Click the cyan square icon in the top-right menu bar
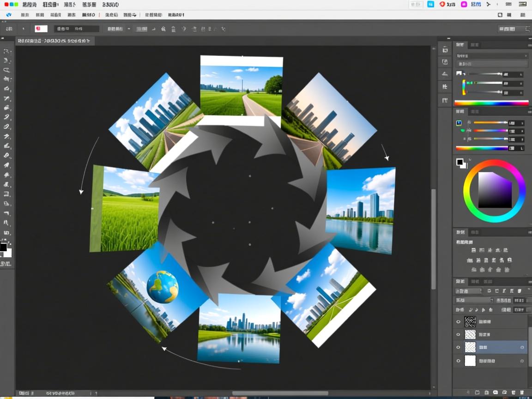This screenshot has height=399, width=532. pyautogui.click(x=430, y=4)
